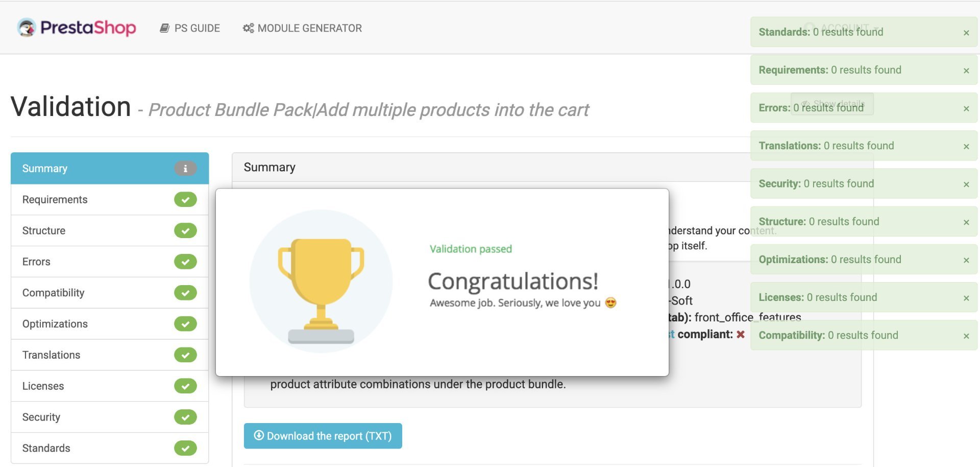Close the Security results notification
This screenshot has height=467, width=980.
[966, 184]
